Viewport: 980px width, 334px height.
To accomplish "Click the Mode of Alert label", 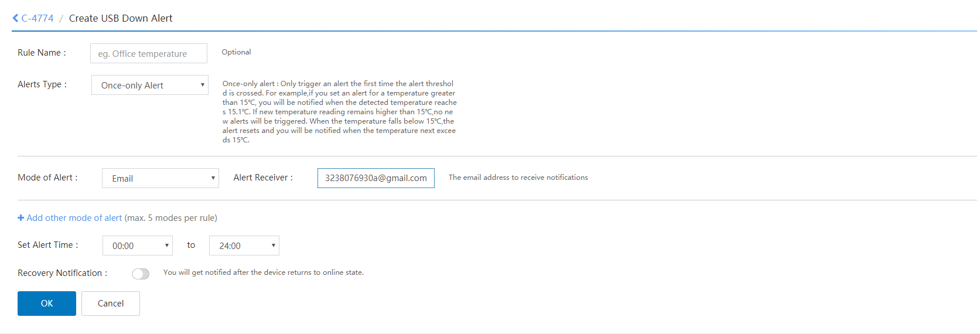I will click(47, 178).
